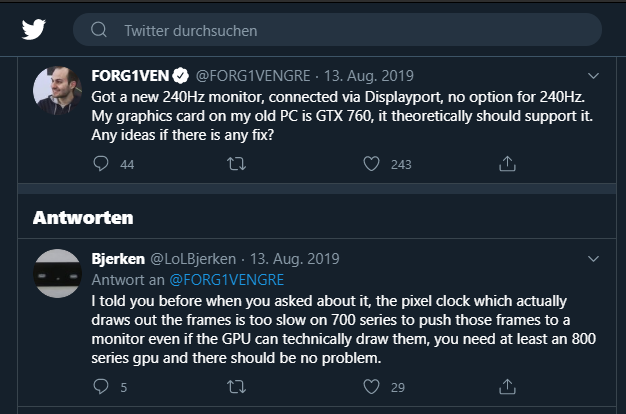This screenshot has height=414, width=626.
Task: Like Bjerken's pixel clock reply
Action: click(x=371, y=386)
